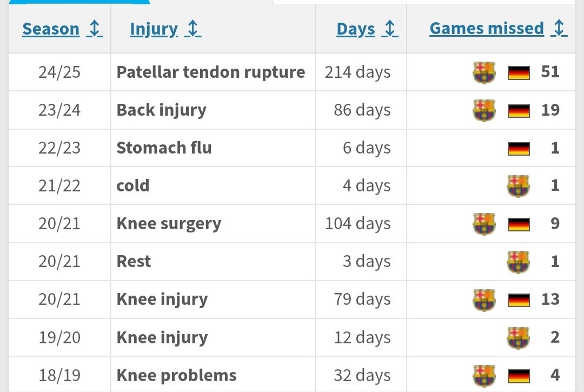Click Barcelona crest in Knee surgery row
This screenshot has height=392, width=584.
coord(484,224)
